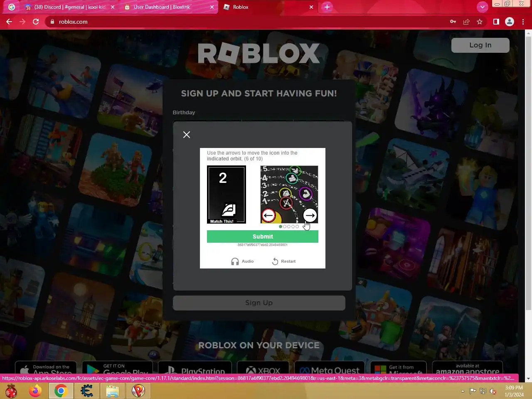The width and height of the screenshot is (532, 399).
Task: Close the captcha dialog with the X
Action: [187, 135]
